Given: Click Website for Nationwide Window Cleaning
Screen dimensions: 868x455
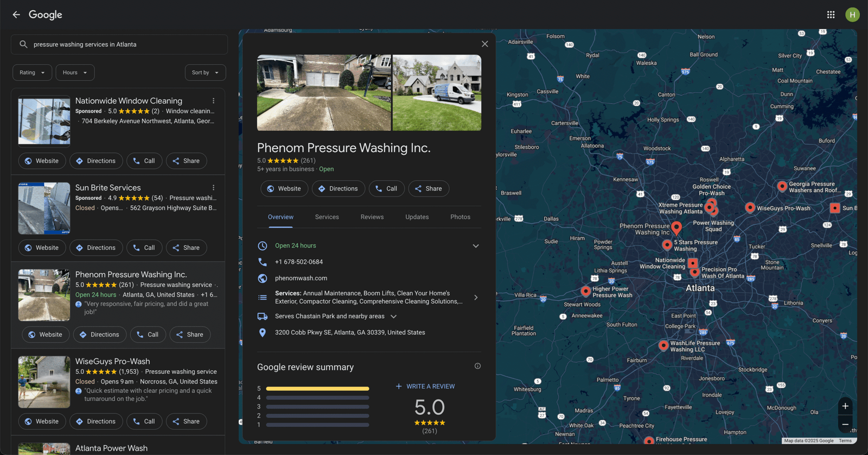Looking at the screenshot, I should click(x=42, y=161).
